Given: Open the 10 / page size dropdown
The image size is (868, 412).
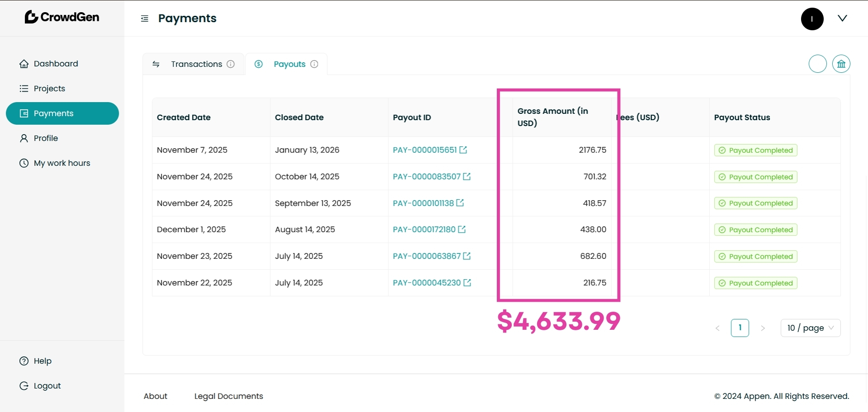Looking at the screenshot, I should 810,328.
